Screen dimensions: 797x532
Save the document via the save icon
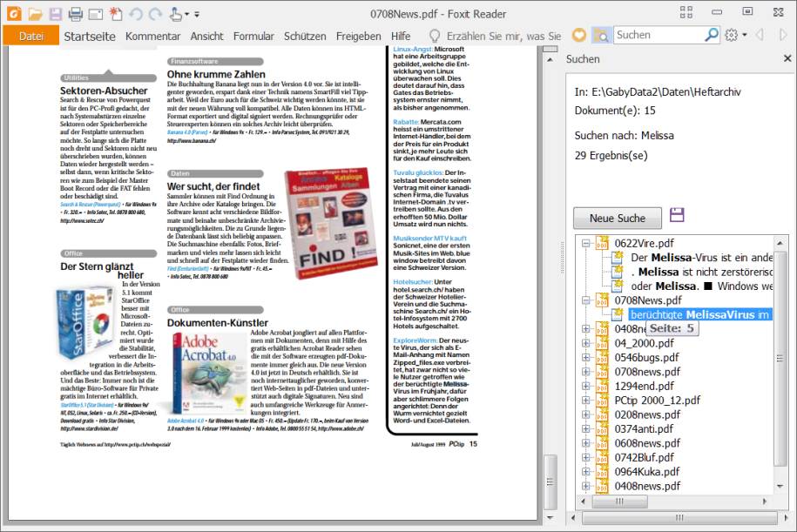(x=54, y=14)
